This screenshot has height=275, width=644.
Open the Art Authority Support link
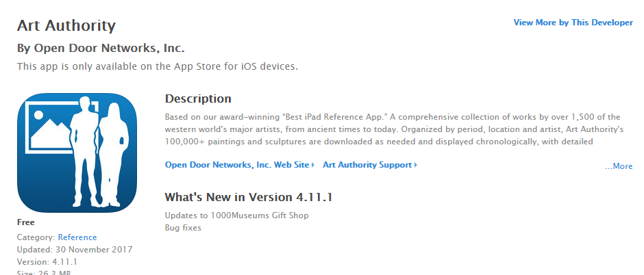[367, 165]
